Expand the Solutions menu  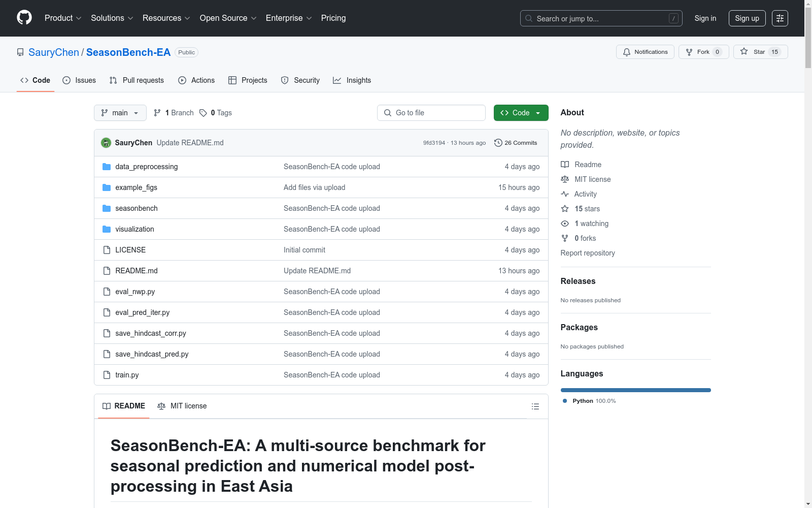112,18
